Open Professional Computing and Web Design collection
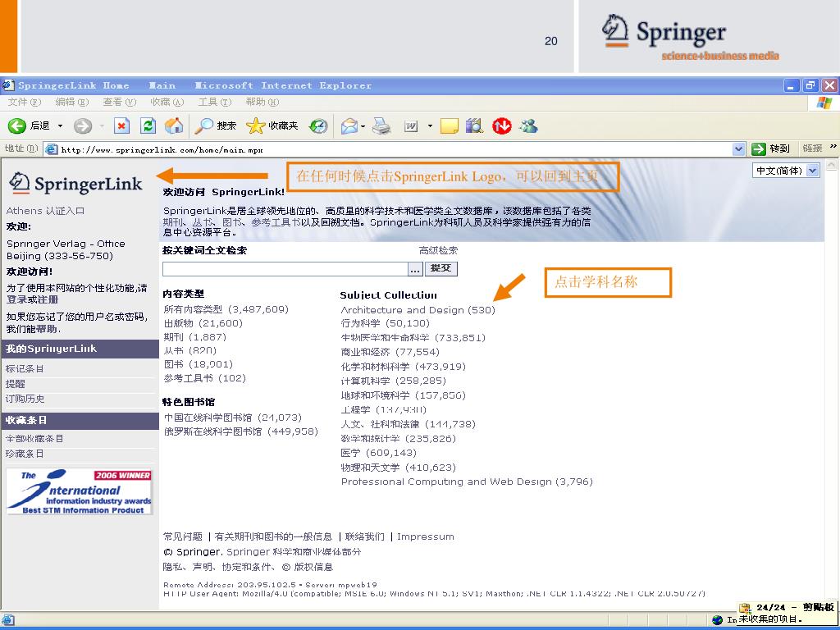The height and width of the screenshot is (630, 840). pyautogui.click(x=467, y=482)
